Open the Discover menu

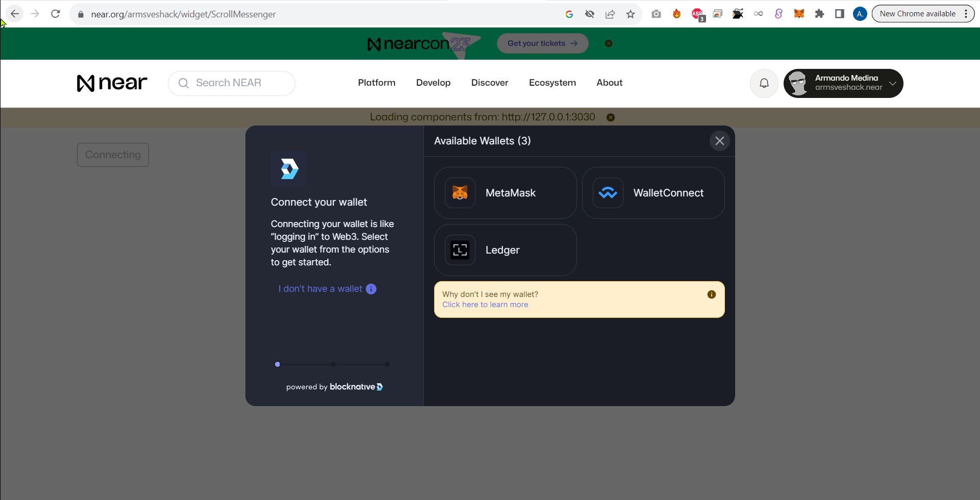point(490,83)
